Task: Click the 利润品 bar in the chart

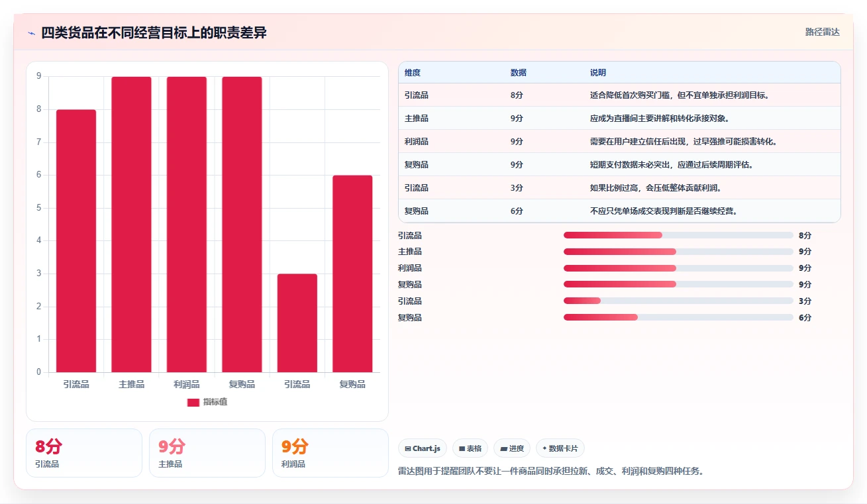Action: coord(187,225)
